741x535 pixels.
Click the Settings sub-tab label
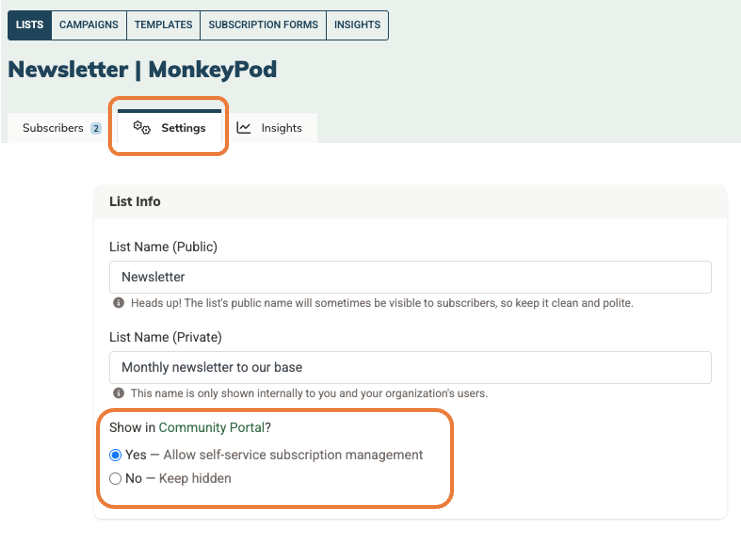[x=183, y=128]
